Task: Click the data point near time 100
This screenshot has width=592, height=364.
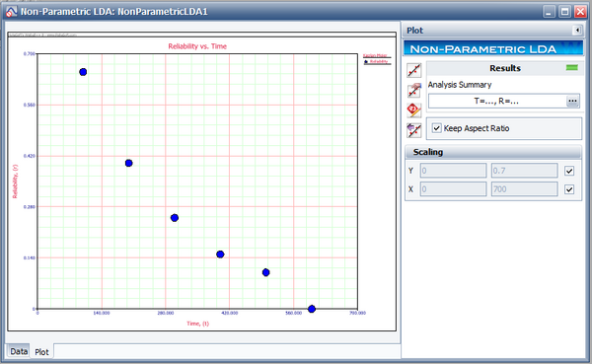Action: point(83,72)
